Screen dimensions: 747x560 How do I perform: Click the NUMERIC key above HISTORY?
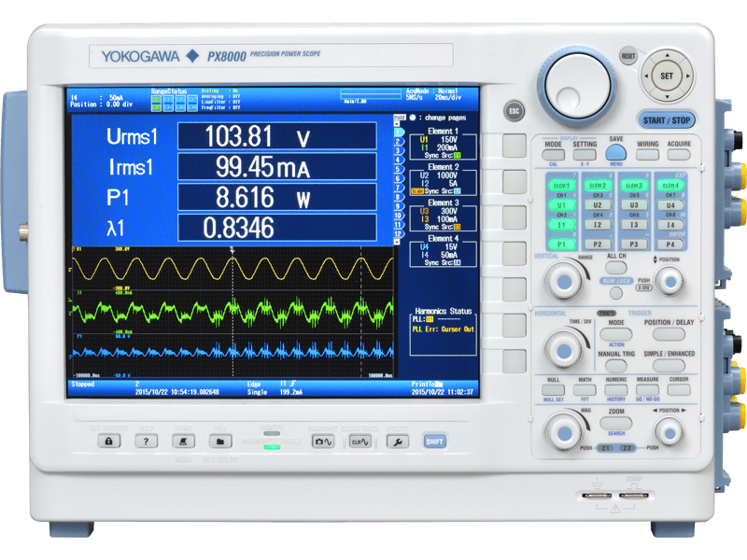tap(616, 390)
